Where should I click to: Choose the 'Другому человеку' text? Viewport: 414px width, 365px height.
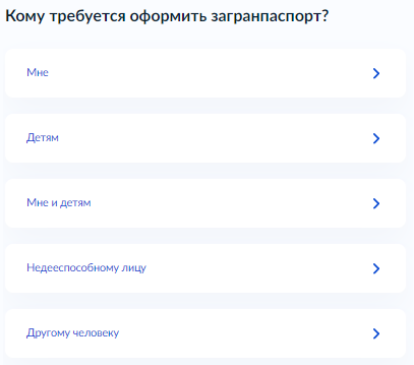tap(73, 333)
